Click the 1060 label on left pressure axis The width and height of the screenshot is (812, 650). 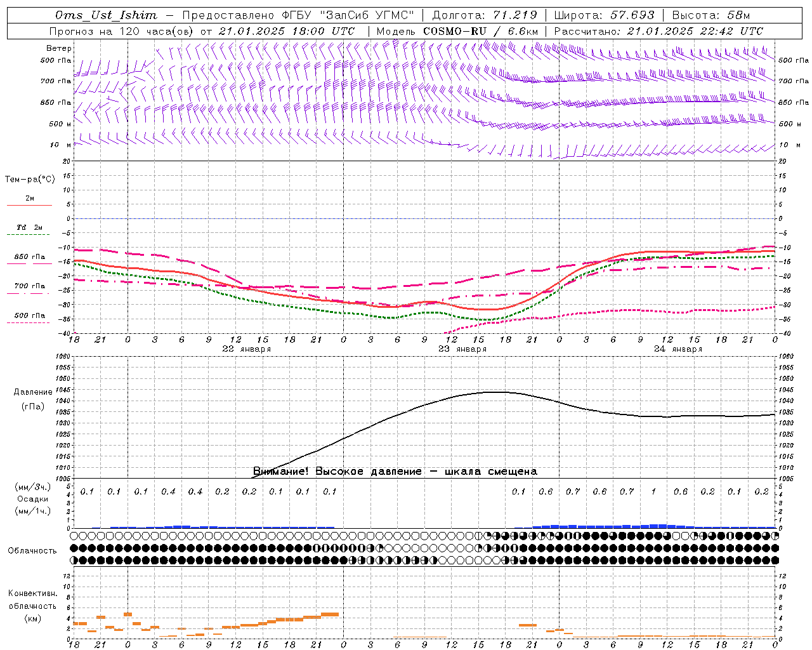tap(63, 357)
